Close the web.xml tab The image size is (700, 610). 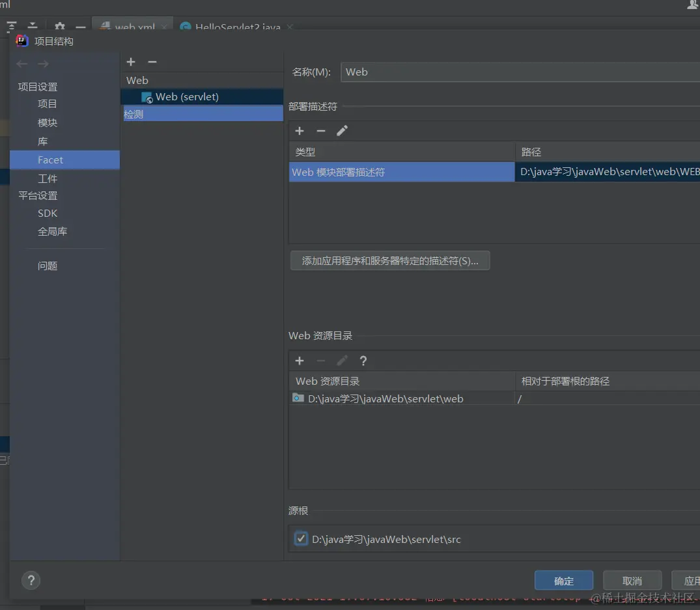(x=164, y=27)
